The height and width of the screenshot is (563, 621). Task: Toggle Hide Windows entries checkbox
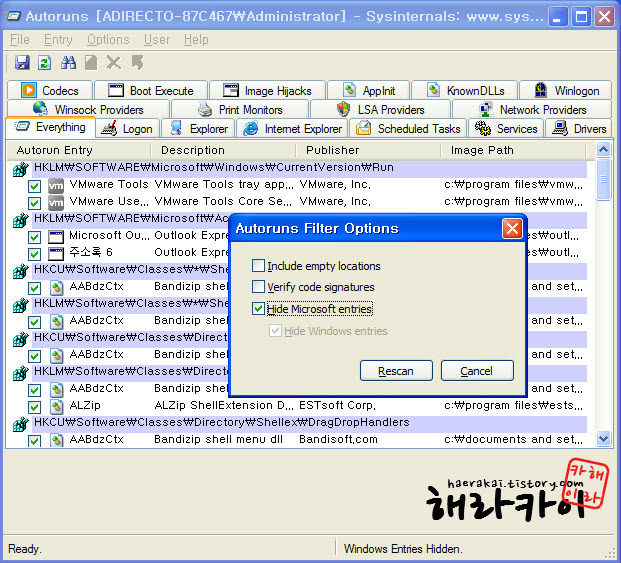[275, 330]
